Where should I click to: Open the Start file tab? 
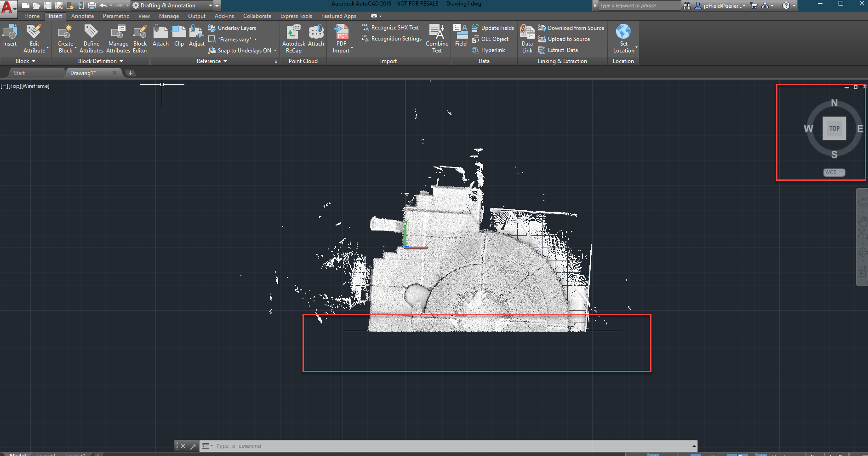tap(19, 73)
